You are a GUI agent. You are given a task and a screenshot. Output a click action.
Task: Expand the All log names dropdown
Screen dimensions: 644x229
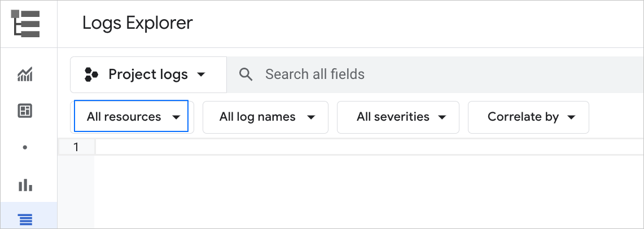click(265, 117)
